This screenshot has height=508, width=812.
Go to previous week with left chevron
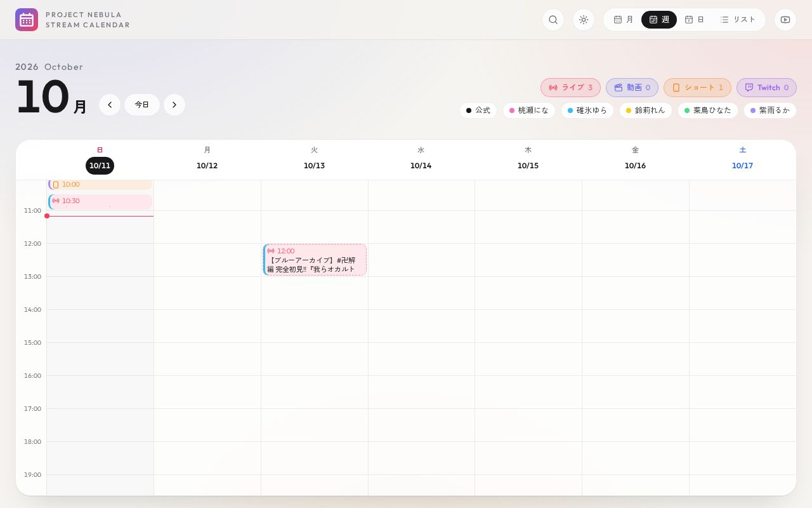point(110,105)
